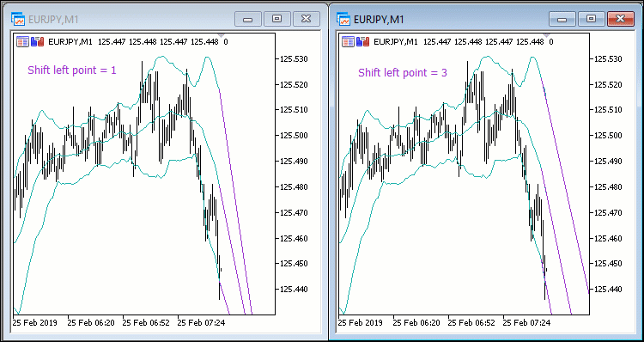Click price 125.490 on the 'Shift left point = 3' chart scale
The height and width of the screenshot is (342, 644).
(609, 162)
